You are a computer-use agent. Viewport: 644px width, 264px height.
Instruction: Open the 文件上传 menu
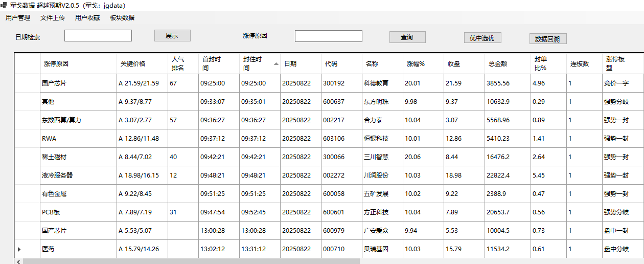[x=53, y=18]
